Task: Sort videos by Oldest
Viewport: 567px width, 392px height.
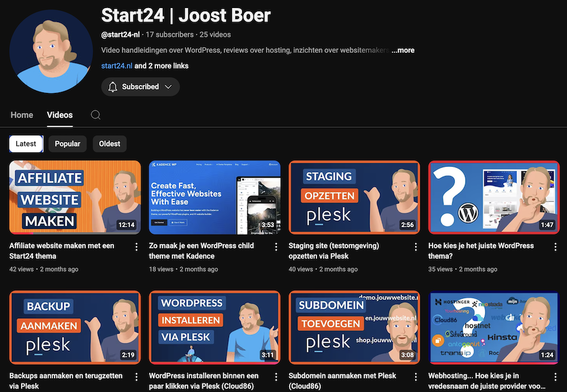Action: pos(109,144)
